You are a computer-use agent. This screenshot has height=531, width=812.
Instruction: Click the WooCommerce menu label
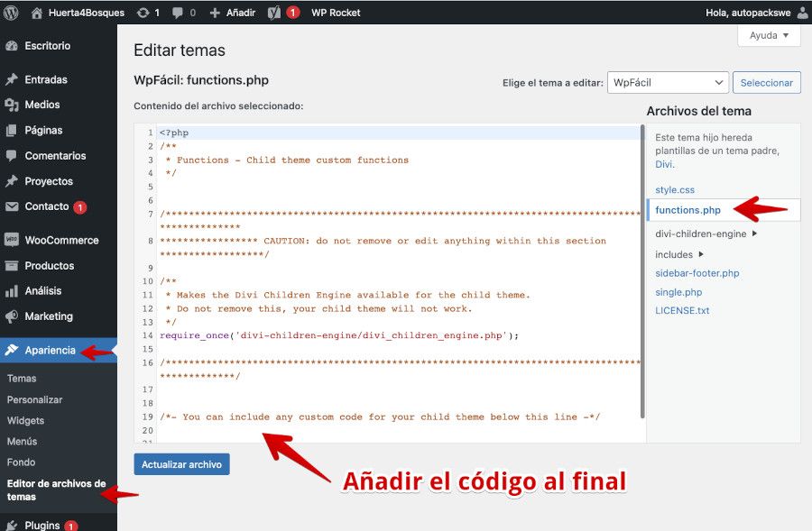61,240
